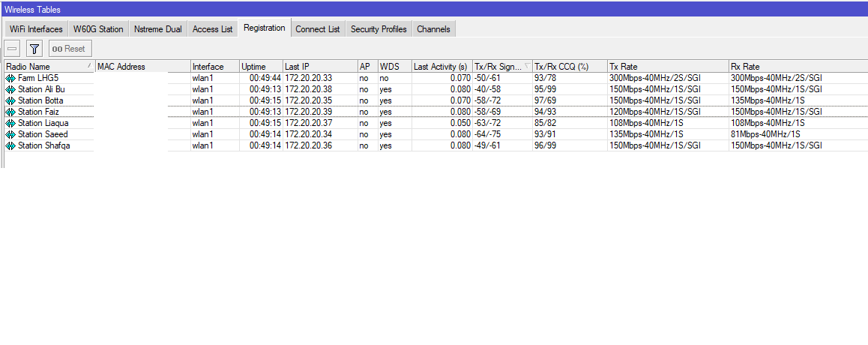Click IP address 172.20.20.34
The image size is (868, 345).
click(x=308, y=134)
